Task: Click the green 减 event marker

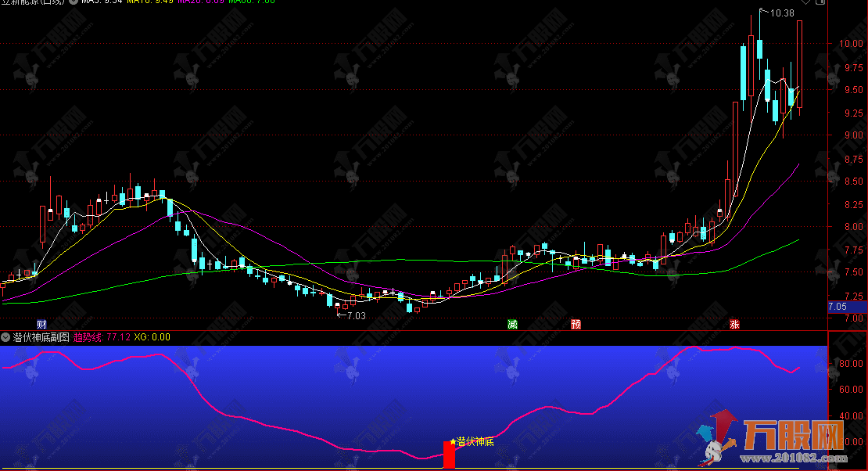Action: [513, 324]
